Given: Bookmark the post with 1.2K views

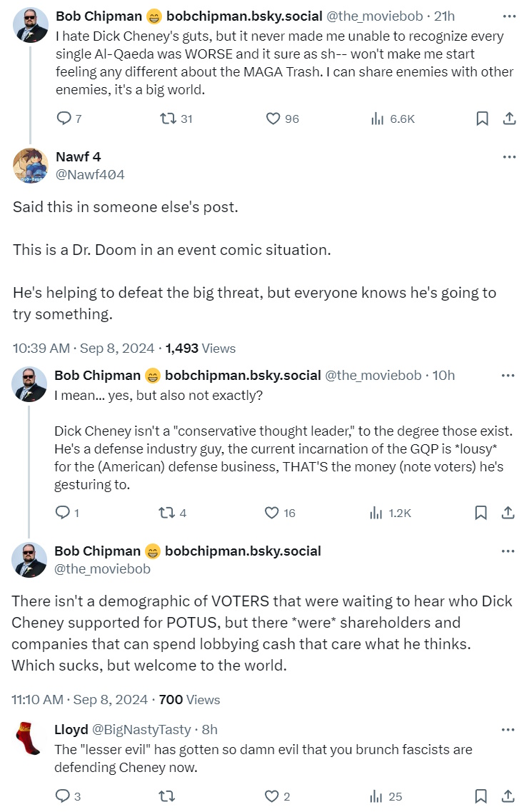Looking at the screenshot, I should pyautogui.click(x=482, y=512).
